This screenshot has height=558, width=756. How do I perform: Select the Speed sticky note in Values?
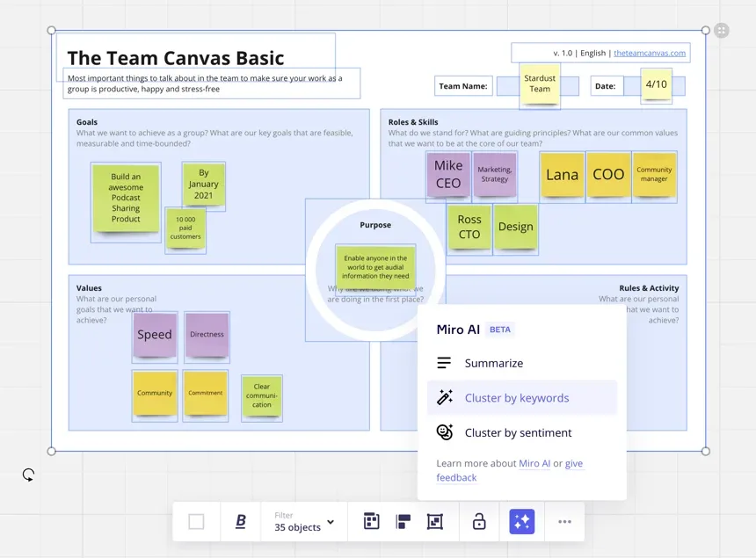click(154, 335)
